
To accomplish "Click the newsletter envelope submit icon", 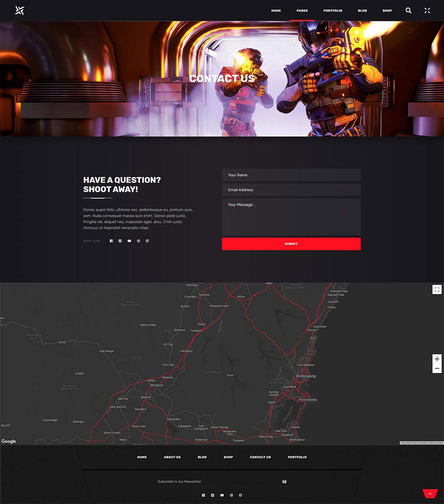I will coord(284,481).
